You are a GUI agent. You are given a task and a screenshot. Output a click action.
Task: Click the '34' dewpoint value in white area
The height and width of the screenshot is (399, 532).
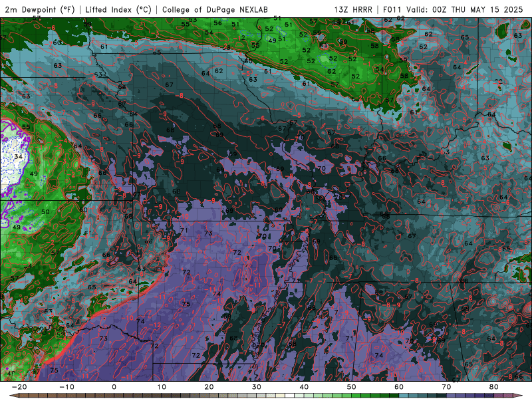coord(19,156)
